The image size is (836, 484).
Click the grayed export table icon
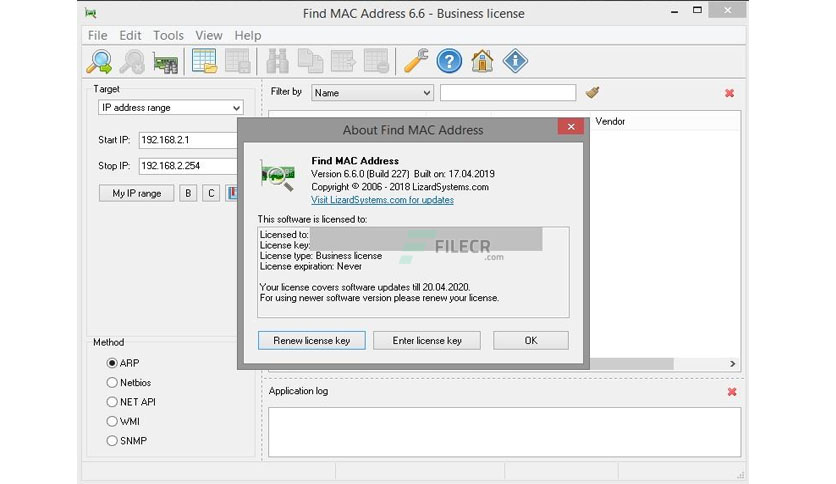343,61
